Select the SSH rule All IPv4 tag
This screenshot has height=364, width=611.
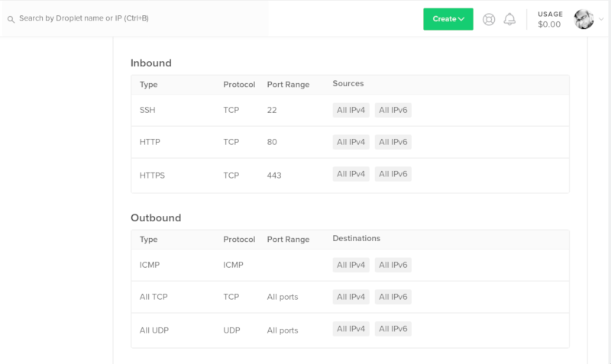(x=351, y=110)
